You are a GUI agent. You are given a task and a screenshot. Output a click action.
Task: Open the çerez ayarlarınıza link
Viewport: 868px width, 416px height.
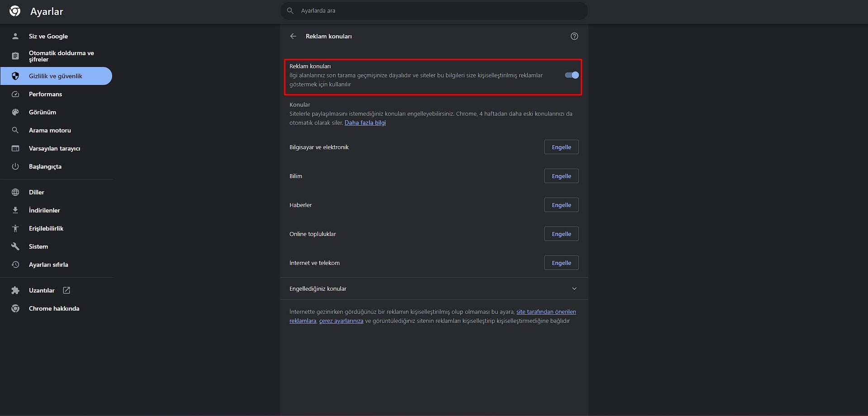(x=341, y=321)
